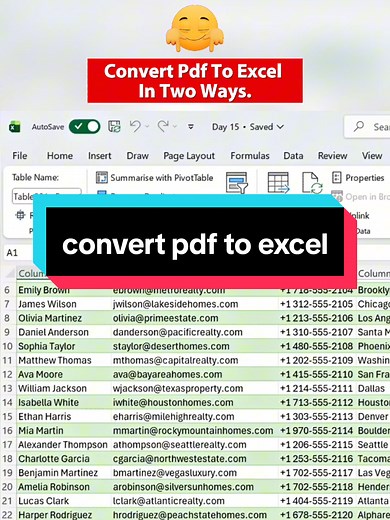Open the Formulas ribbon tab
The height and width of the screenshot is (520, 390).
point(250,156)
